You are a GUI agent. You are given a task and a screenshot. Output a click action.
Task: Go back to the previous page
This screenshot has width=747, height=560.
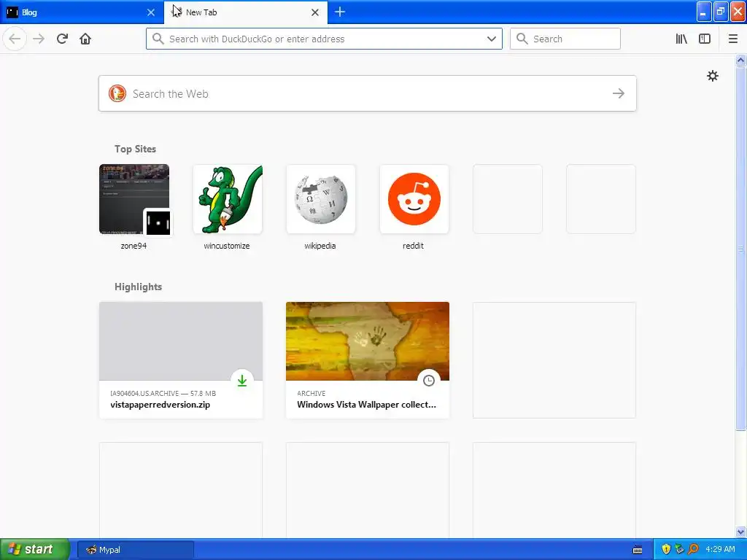15,39
